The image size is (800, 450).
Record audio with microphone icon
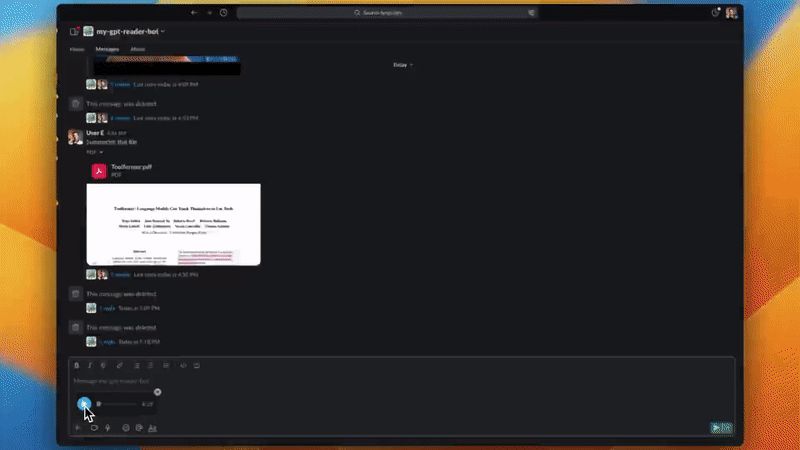point(108,427)
